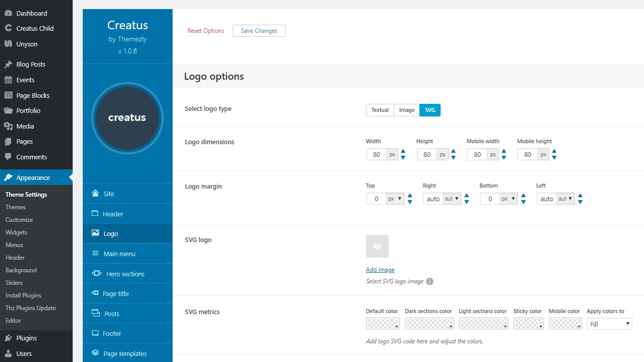Click the info icon beside SVG logo help text
Viewport: 644px width, 362px height.
[x=430, y=281]
